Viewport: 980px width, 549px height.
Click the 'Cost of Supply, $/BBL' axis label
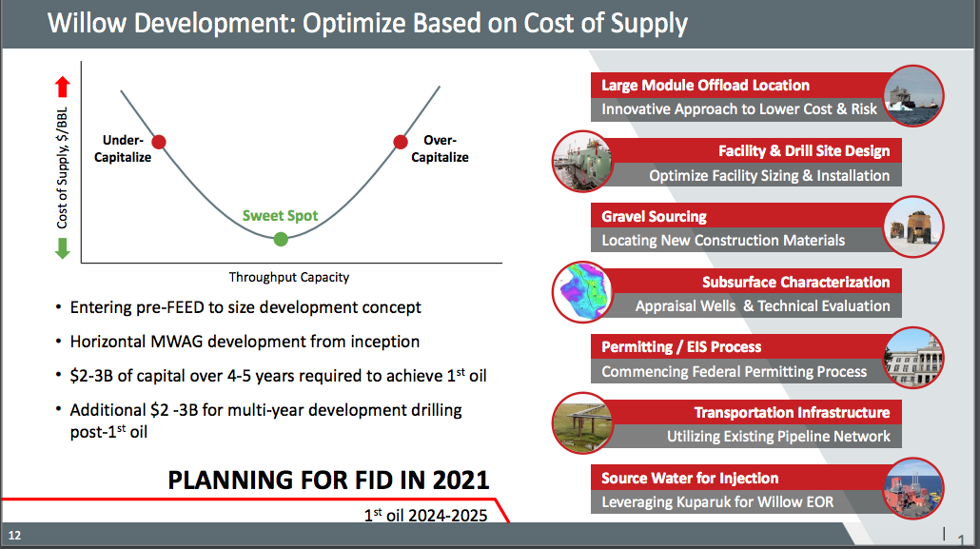(62, 168)
